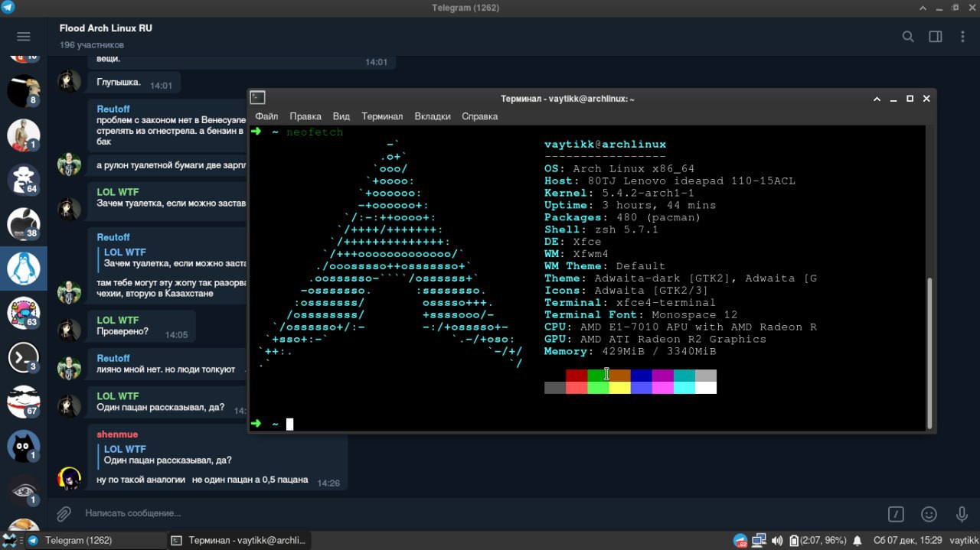Open eye-avatar chat with badge 1
The image size is (980, 550).
tap(23, 490)
